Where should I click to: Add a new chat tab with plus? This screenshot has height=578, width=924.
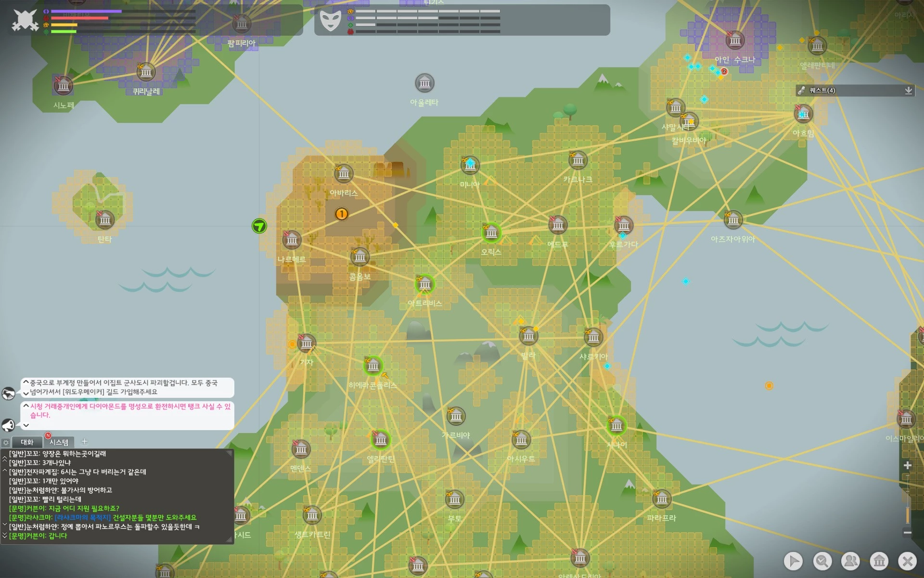(x=85, y=441)
